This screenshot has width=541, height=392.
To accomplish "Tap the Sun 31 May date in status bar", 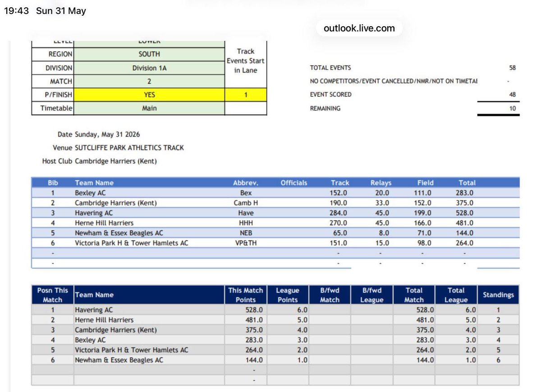I will click(61, 11).
